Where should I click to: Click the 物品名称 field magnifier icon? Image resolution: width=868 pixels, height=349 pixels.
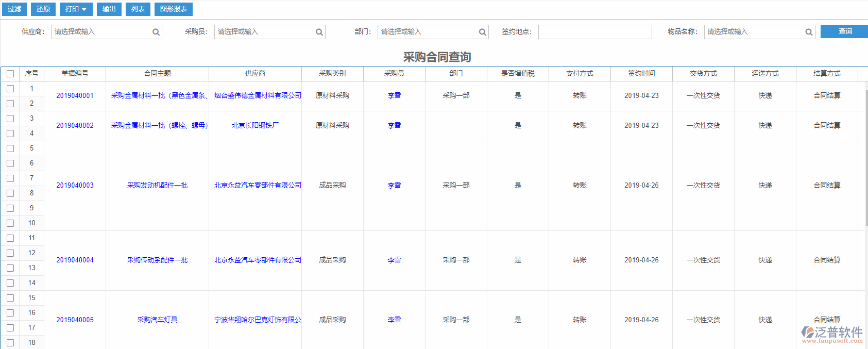coord(809,32)
